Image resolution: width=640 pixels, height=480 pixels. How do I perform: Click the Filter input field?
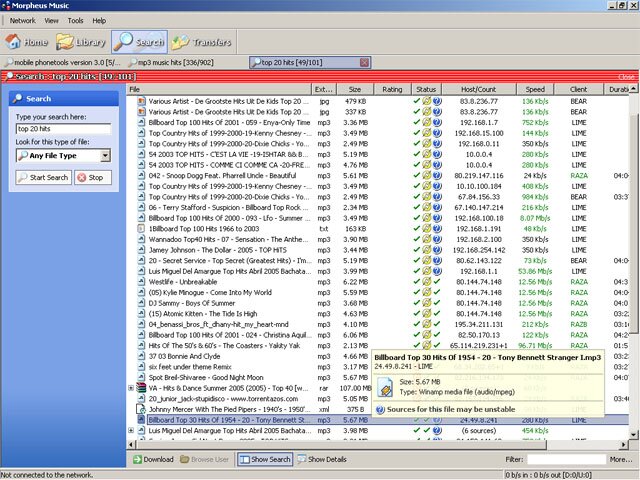(566, 459)
